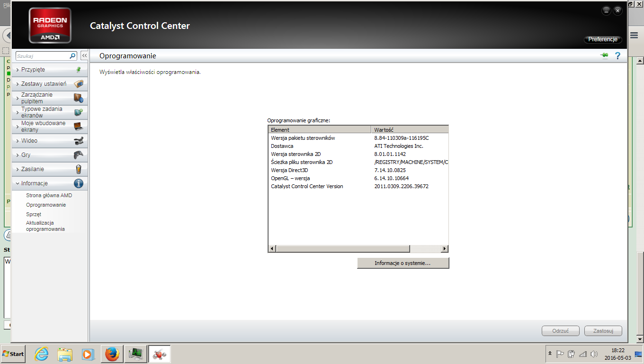Open Windows Explorer folder icon on taskbar

(x=65, y=354)
